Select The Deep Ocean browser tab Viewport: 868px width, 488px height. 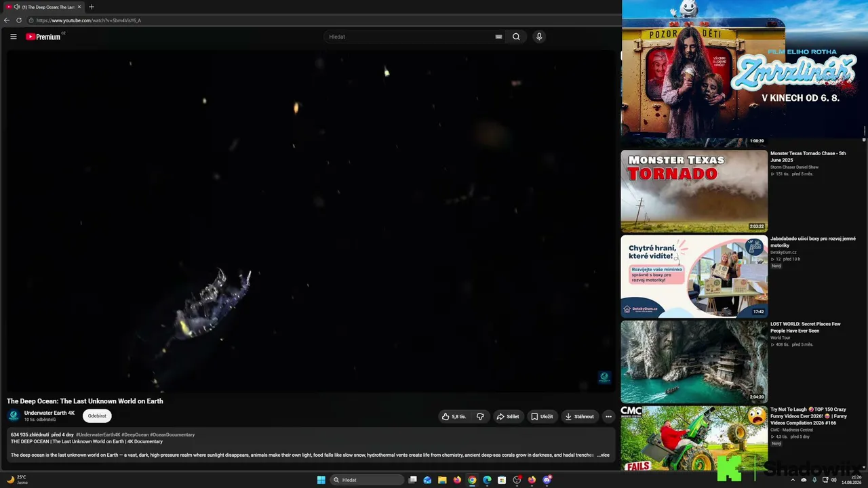tap(43, 7)
